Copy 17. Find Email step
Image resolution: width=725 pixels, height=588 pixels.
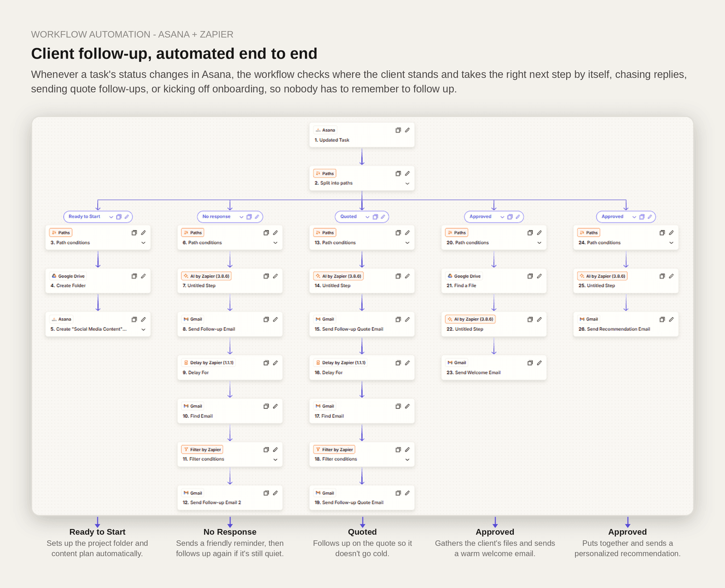click(398, 406)
